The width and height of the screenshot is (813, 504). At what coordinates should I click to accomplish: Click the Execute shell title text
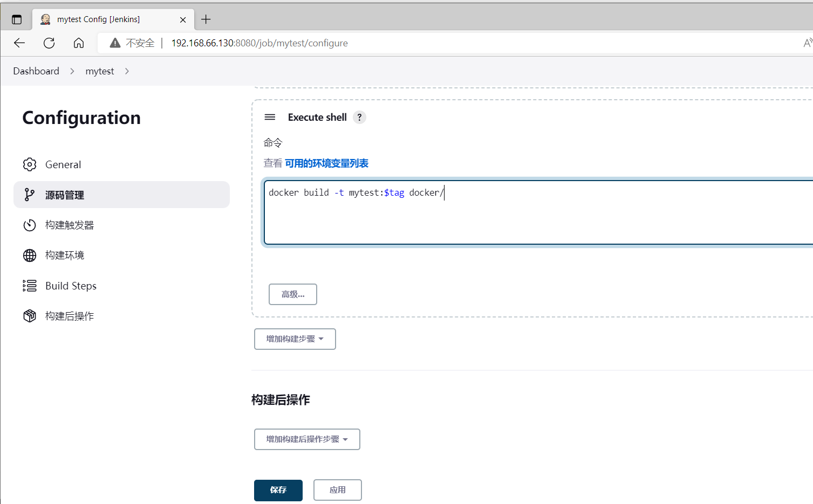317,117
